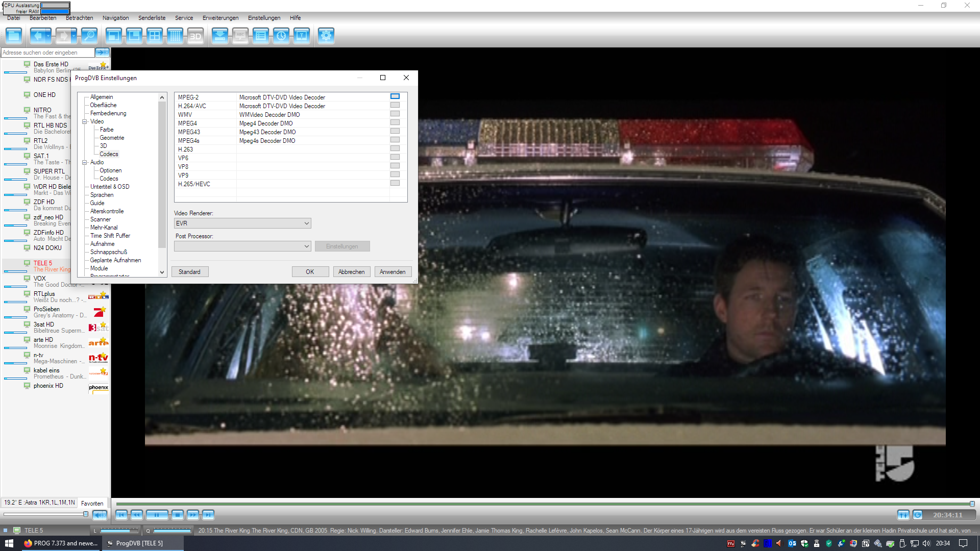This screenshot has height=551, width=980.
Task: Stop playback with the stop button
Action: tap(177, 515)
